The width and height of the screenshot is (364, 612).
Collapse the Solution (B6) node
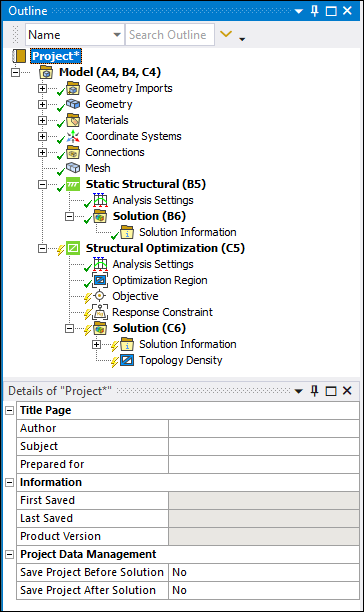point(69,216)
